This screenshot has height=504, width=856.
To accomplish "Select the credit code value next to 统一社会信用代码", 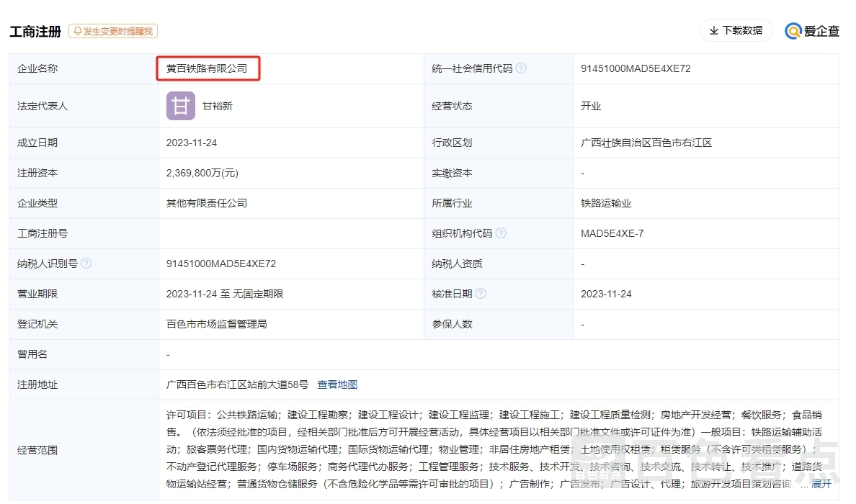I will tap(636, 68).
